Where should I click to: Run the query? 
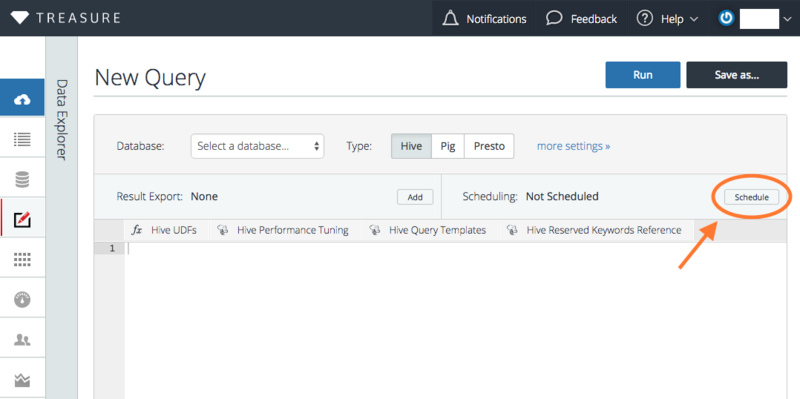(643, 75)
